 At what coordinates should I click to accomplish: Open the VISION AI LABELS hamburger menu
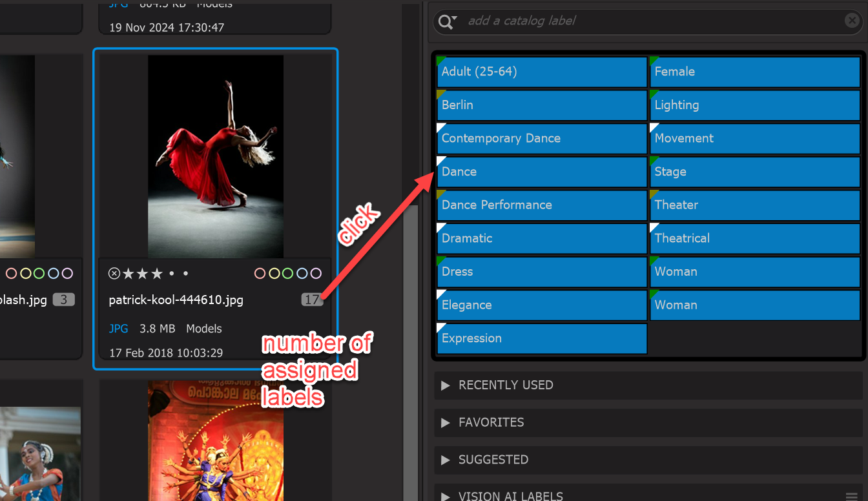[851, 496]
